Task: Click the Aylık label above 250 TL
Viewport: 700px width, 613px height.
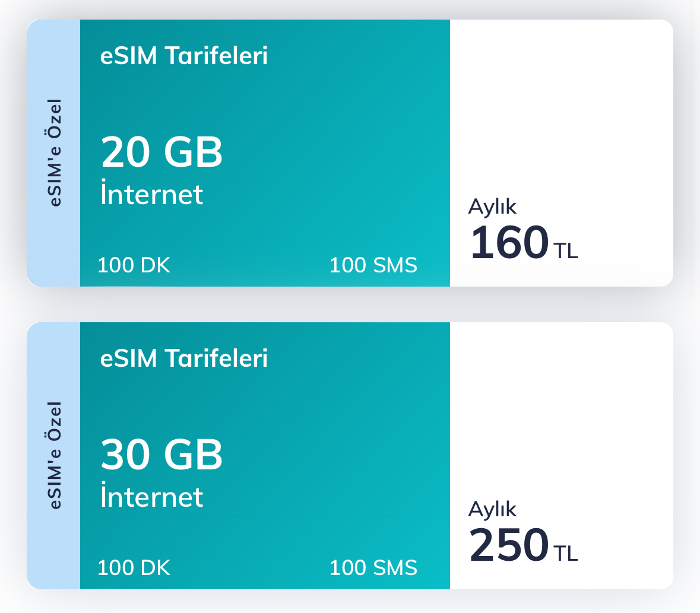Action: (x=492, y=510)
